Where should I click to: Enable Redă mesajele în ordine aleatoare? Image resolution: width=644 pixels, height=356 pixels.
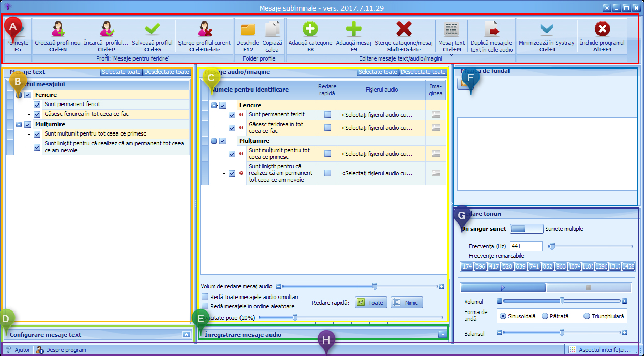pos(205,306)
